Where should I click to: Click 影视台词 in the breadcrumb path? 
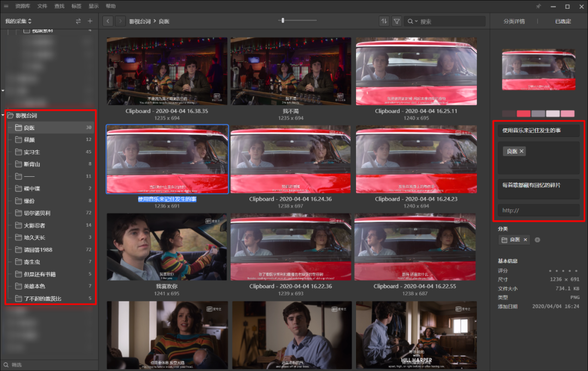[x=140, y=21]
